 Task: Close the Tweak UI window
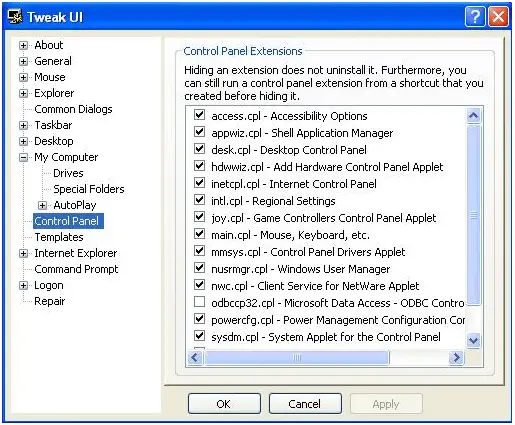point(498,16)
